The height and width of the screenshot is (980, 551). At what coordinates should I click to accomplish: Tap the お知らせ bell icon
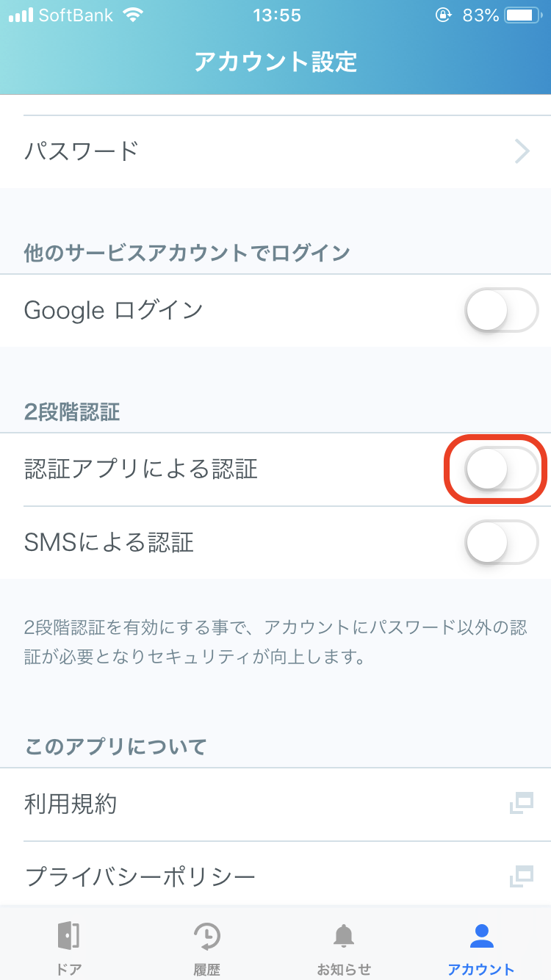[344, 936]
